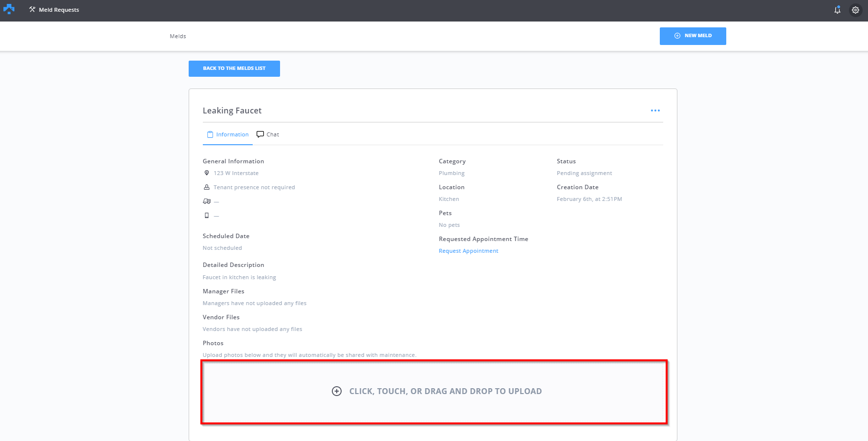Viewport: 868px width, 441px height.
Task: Click the vehicle icon under General Information
Action: (207, 201)
